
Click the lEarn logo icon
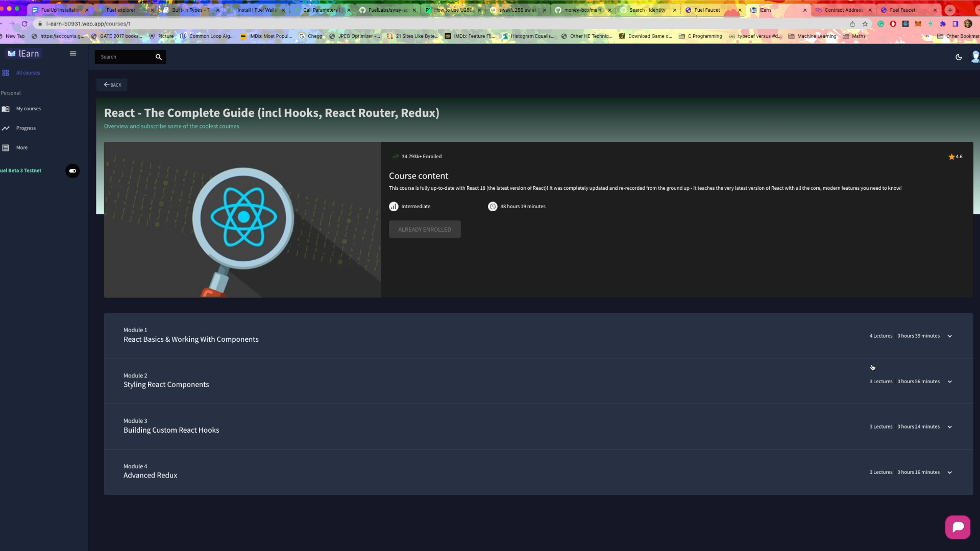(x=11, y=54)
